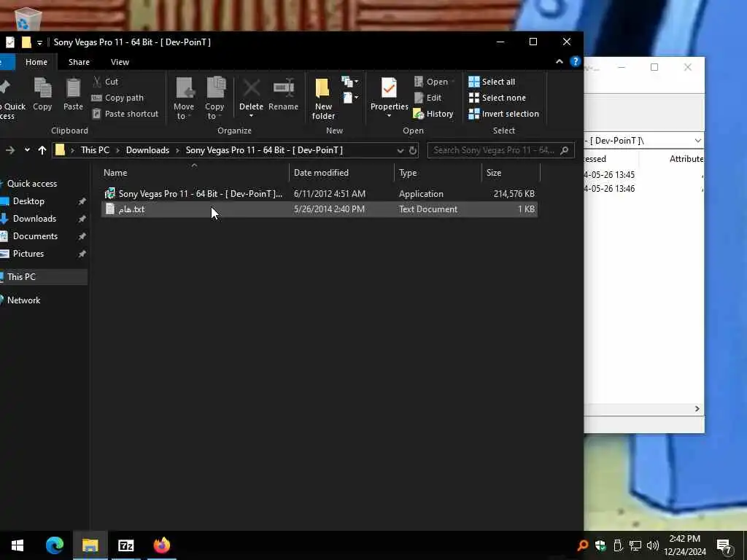Open Downloads in the navigation pane
This screenshot has width=747, height=560.
point(34,219)
